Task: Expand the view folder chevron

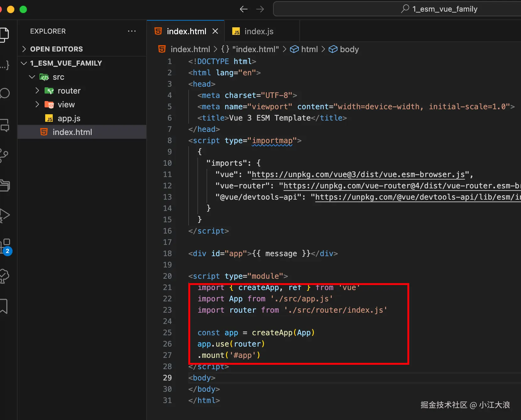Action: (x=37, y=105)
